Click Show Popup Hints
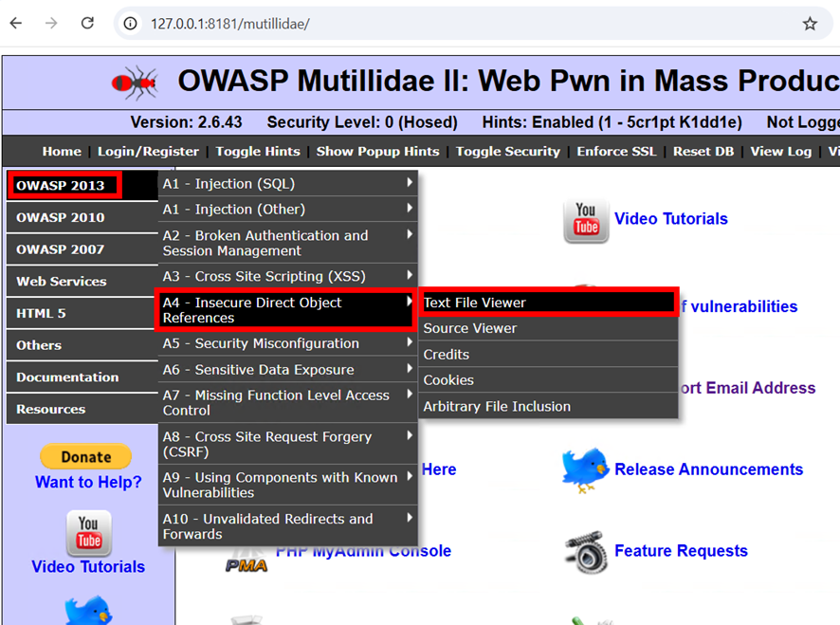Screen dimensions: 840x625 (377, 151)
